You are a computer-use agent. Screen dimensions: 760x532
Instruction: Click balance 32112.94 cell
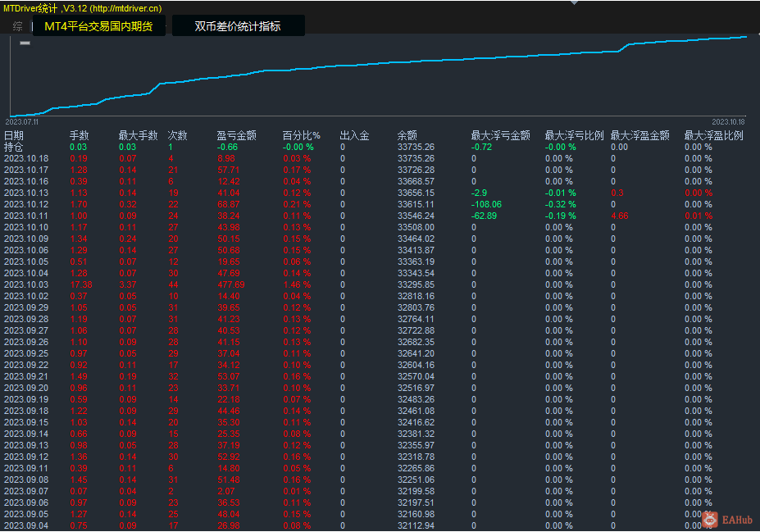coord(416,525)
